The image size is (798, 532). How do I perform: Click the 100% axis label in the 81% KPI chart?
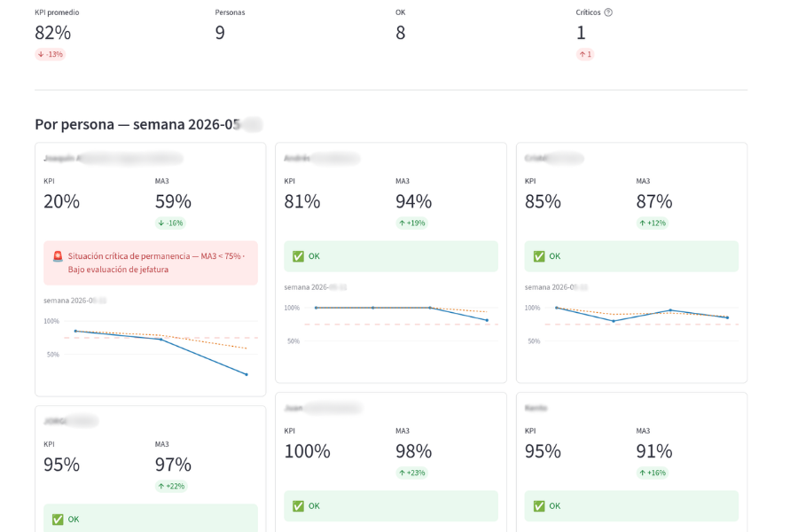click(292, 308)
